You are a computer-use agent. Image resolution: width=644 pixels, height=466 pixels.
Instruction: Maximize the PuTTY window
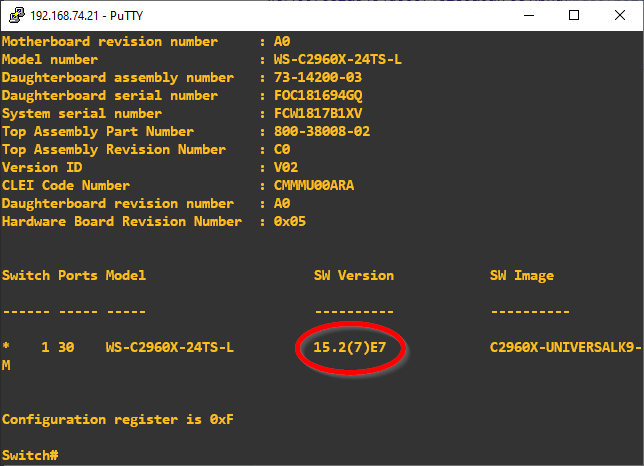574,15
